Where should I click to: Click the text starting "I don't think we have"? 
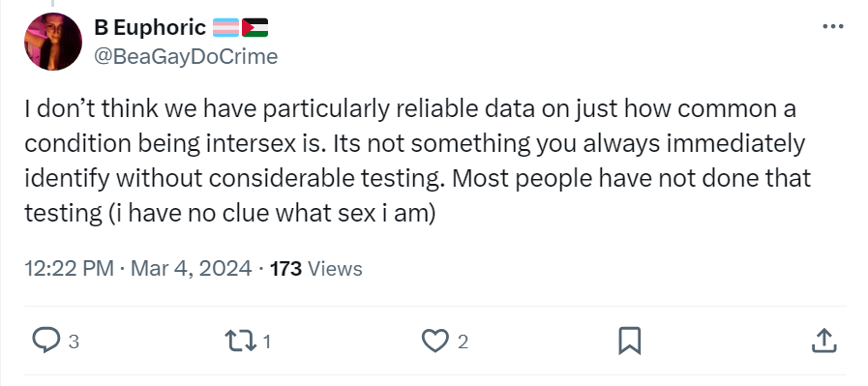click(417, 162)
